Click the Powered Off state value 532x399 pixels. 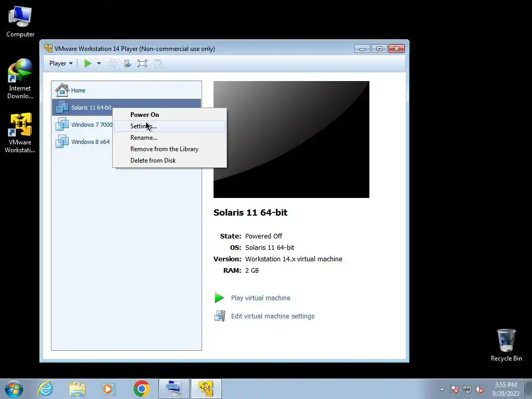pos(263,236)
